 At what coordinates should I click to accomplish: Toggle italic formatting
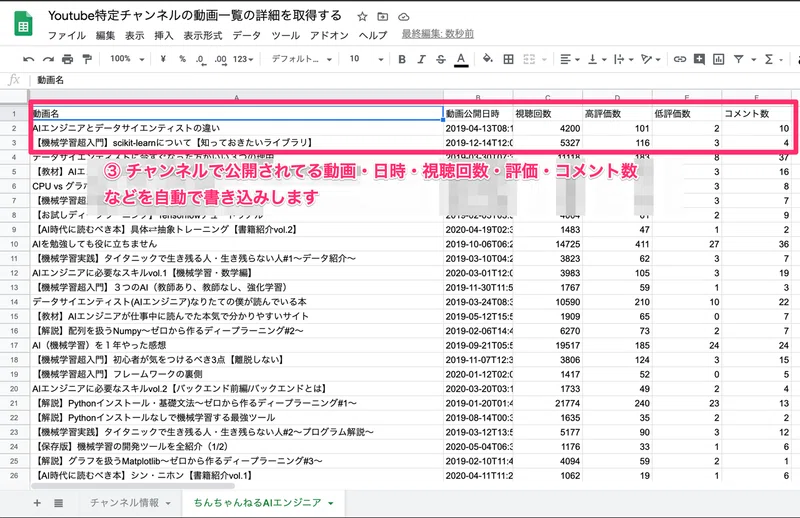(x=421, y=59)
